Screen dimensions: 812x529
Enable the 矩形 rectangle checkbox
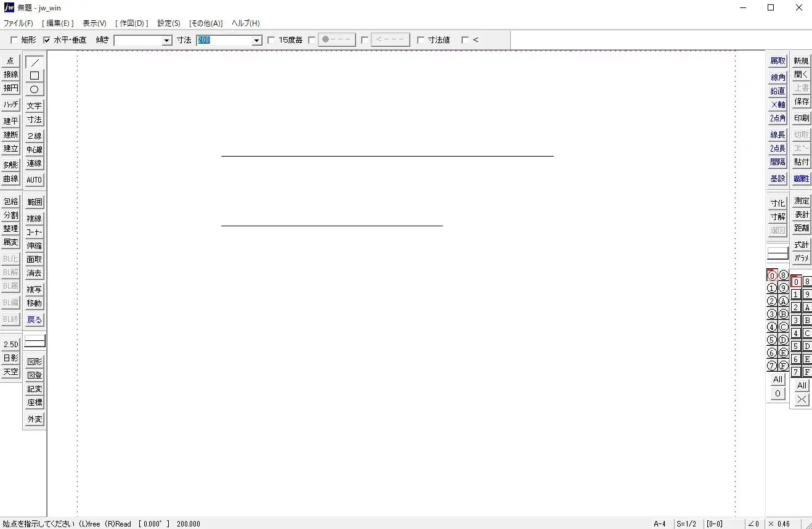pyautogui.click(x=14, y=40)
